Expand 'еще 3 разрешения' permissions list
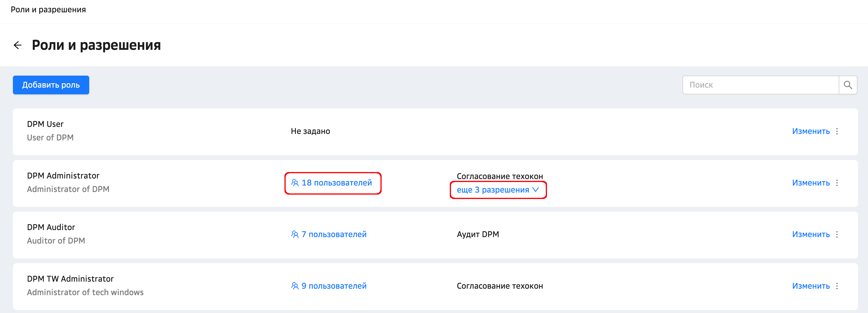The height and width of the screenshot is (313, 868). click(498, 190)
